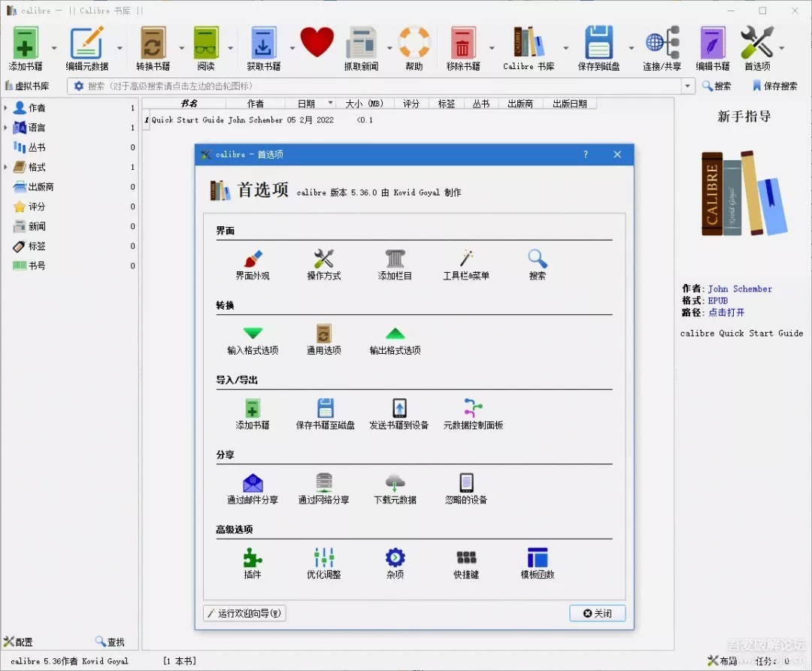Open dropdown arrow next to 移除书籍
The image size is (812, 671).
click(492, 48)
